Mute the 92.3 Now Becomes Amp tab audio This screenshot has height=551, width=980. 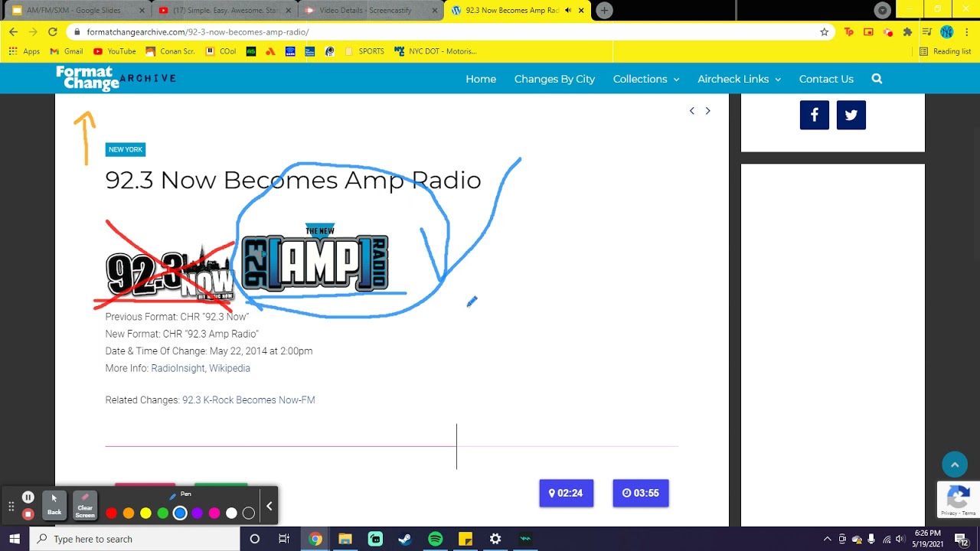(x=568, y=11)
